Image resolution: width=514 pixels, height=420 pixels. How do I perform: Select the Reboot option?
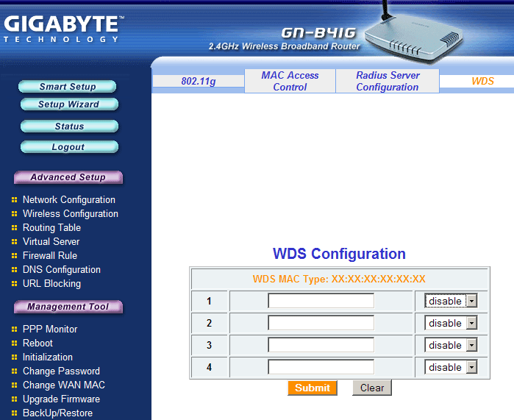click(x=38, y=344)
